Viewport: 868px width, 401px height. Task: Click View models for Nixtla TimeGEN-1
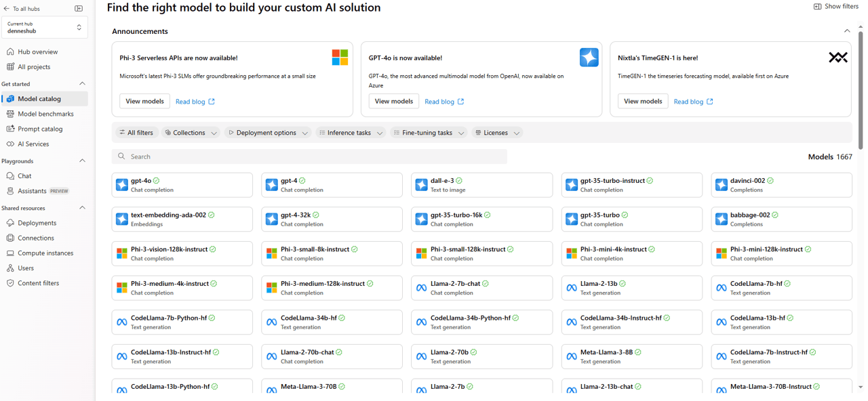click(643, 101)
